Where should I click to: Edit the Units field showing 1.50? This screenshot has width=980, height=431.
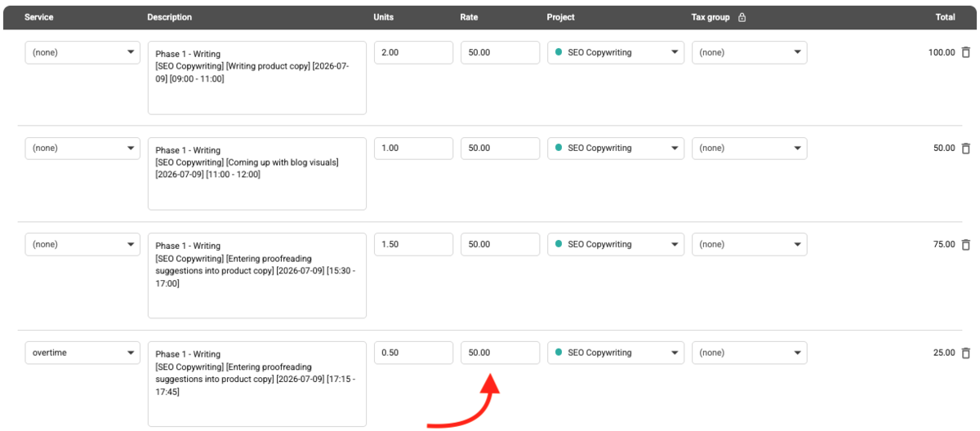click(x=414, y=244)
